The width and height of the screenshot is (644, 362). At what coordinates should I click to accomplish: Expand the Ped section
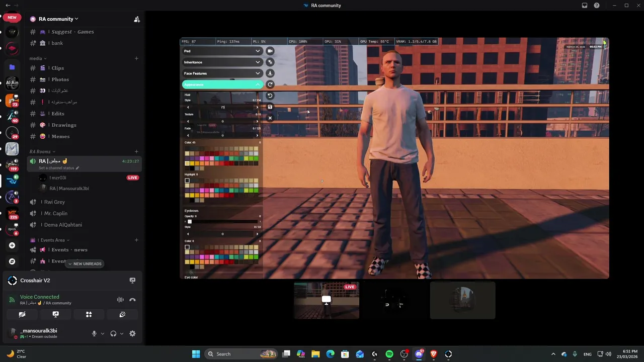[222, 51]
